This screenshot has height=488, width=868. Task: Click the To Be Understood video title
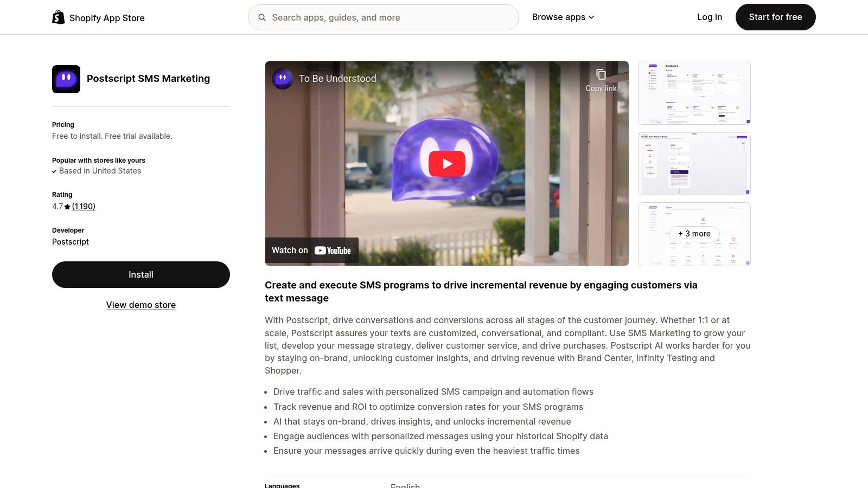(x=337, y=79)
